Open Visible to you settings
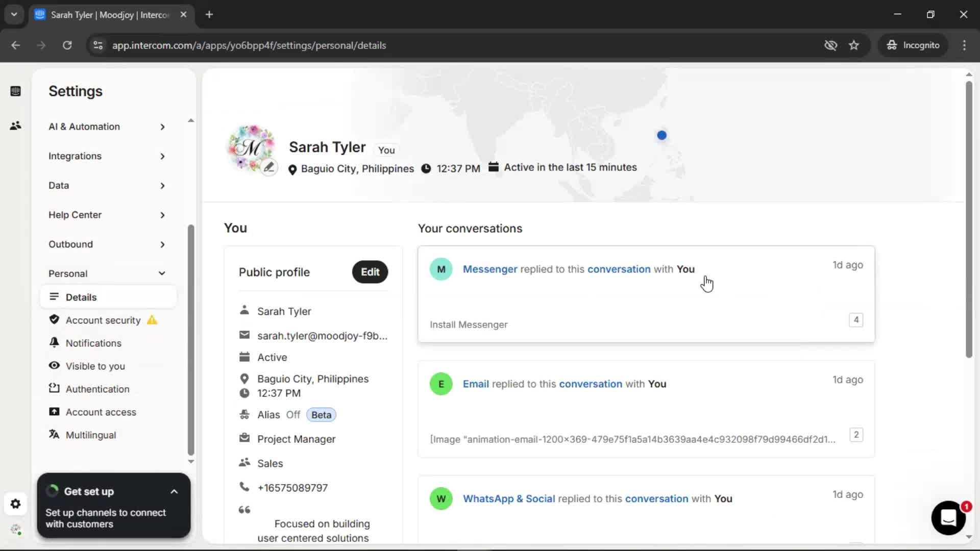The height and width of the screenshot is (551, 980). click(x=95, y=366)
